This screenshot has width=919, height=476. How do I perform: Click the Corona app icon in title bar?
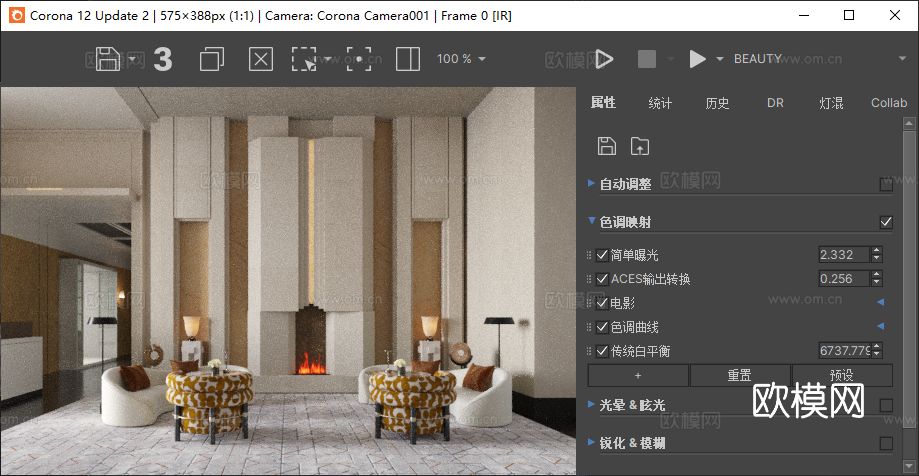click(16, 16)
